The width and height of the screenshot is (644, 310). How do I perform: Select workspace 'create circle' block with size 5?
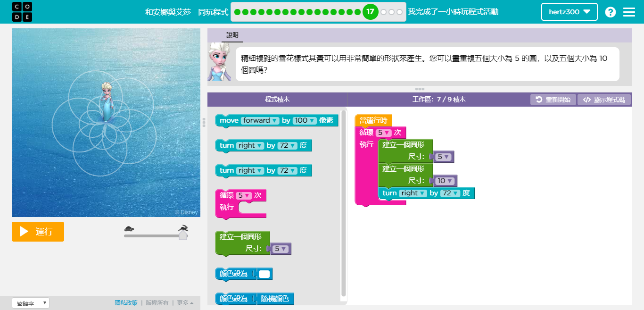click(x=405, y=151)
